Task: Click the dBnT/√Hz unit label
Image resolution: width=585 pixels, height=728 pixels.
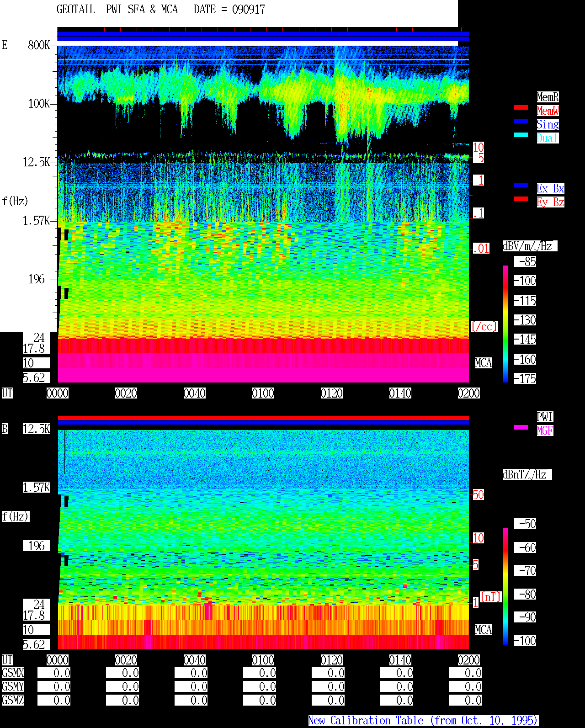Action: click(527, 474)
